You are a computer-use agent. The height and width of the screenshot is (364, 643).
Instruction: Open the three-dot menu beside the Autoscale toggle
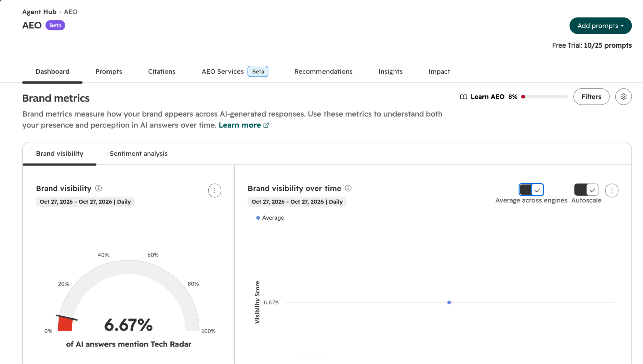click(x=612, y=190)
